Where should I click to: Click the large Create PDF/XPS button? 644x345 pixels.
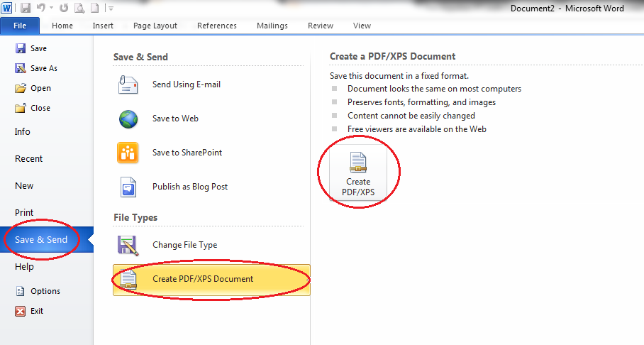(x=358, y=172)
